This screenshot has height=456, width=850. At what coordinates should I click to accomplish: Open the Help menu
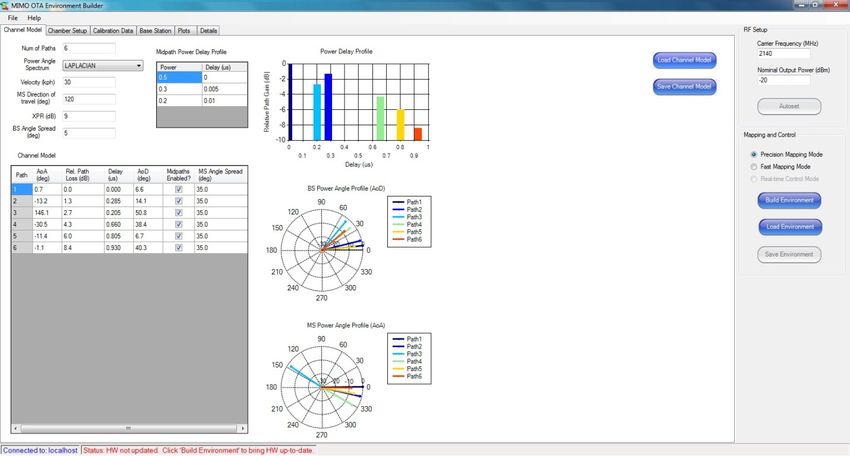tap(34, 18)
